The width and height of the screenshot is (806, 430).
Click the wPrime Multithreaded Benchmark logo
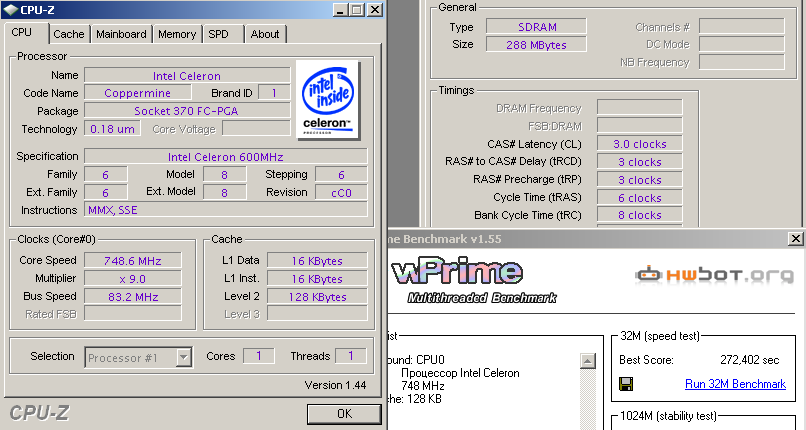click(473, 281)
